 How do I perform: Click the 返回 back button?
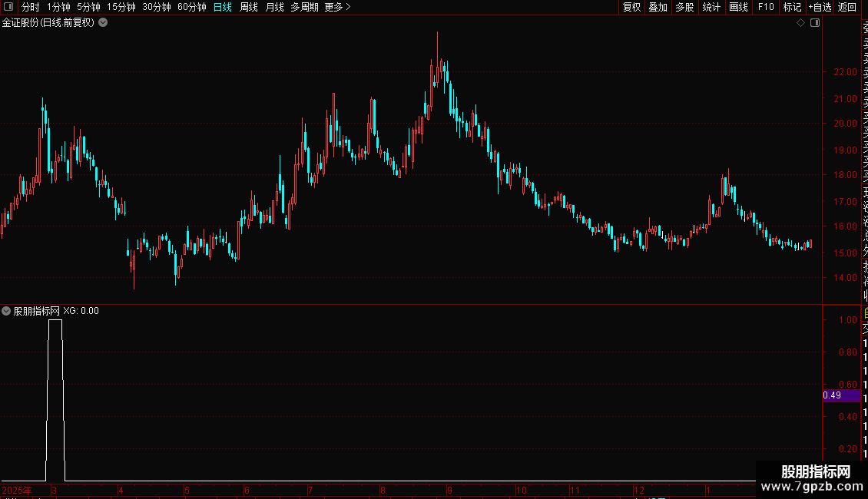tap(846, 7)
